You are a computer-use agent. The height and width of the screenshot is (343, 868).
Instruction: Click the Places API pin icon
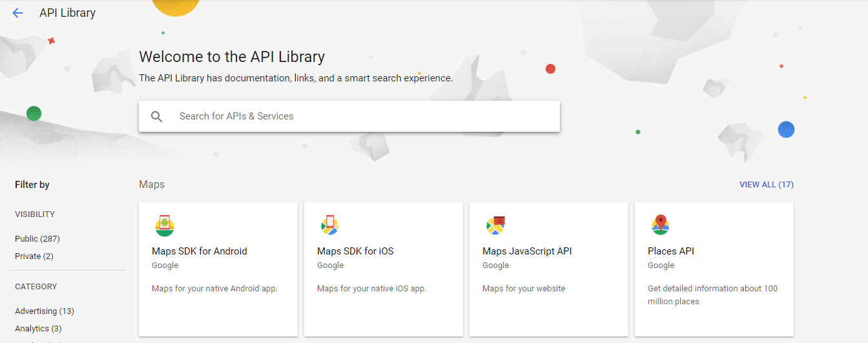661,225
